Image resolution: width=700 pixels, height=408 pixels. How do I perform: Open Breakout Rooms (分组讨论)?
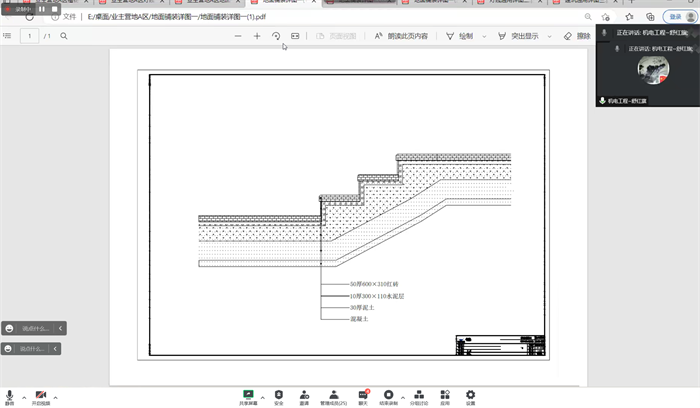pos(418,396)
